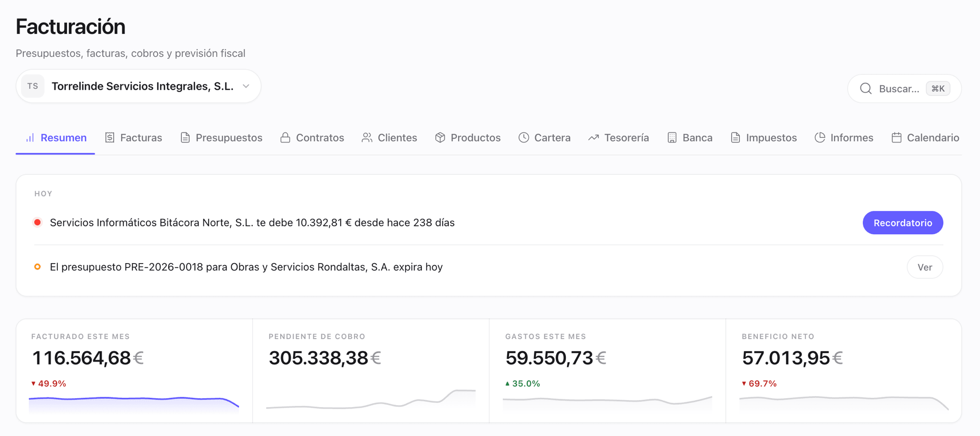Switch to the Facturas tab
The image size is (980, 436).
(x=133, y=138)
